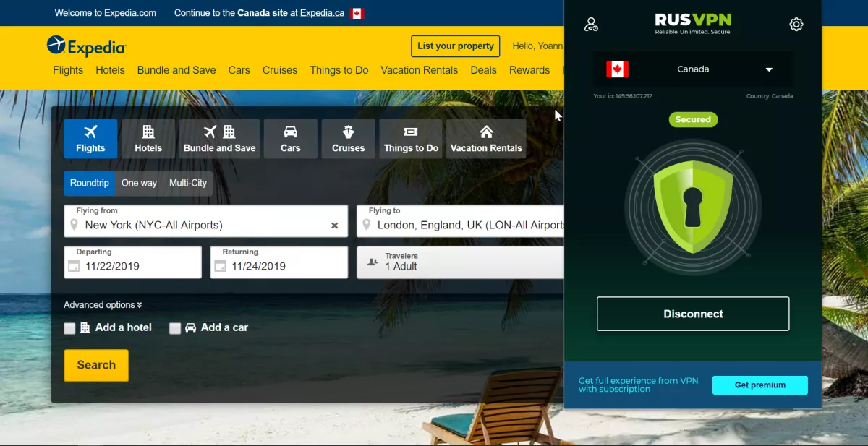
Task: Click the car icon next to Add a car
Action: click(191, 327)
